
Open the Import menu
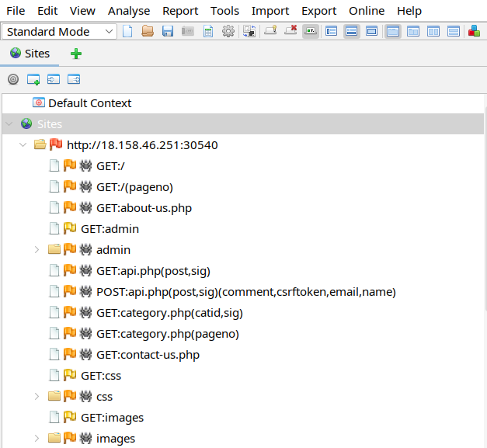270,11
